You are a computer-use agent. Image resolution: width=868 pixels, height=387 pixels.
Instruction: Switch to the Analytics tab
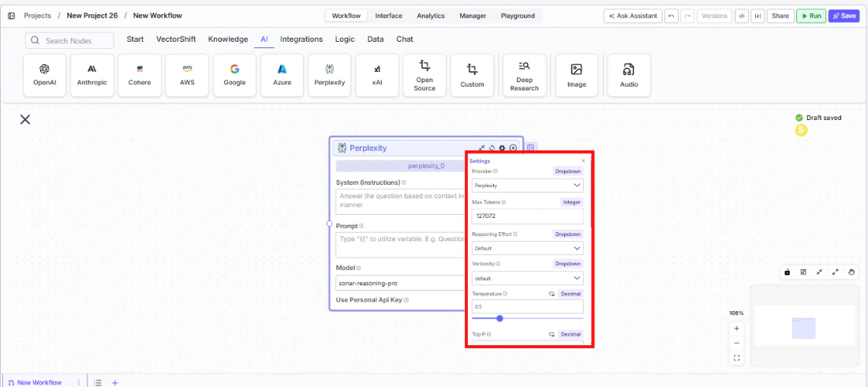(431, 16)
